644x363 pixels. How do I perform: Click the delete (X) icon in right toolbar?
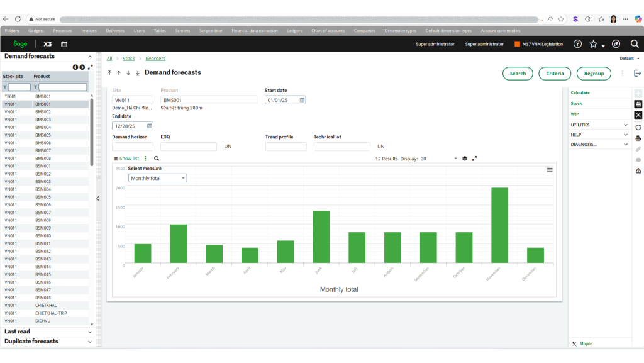(x=638, y=114)
